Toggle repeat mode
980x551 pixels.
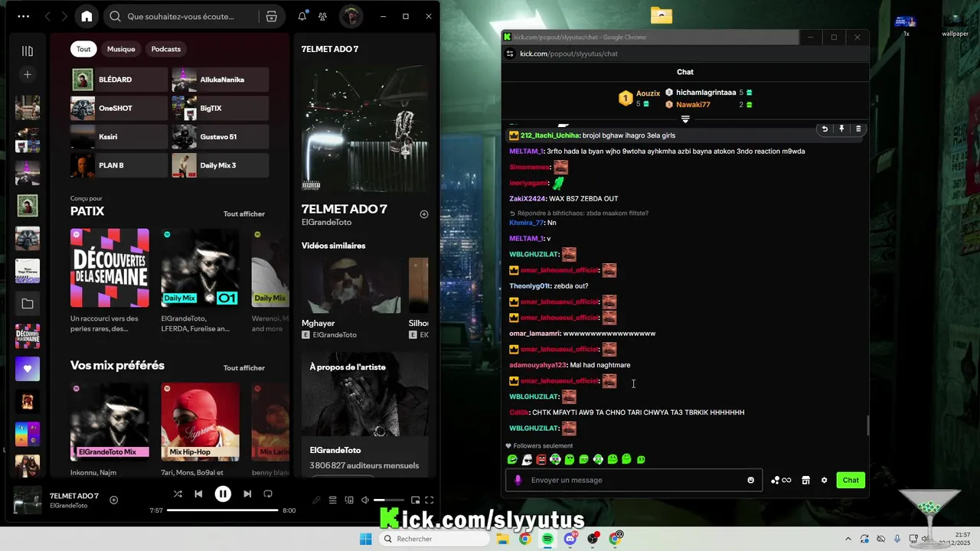268,494
